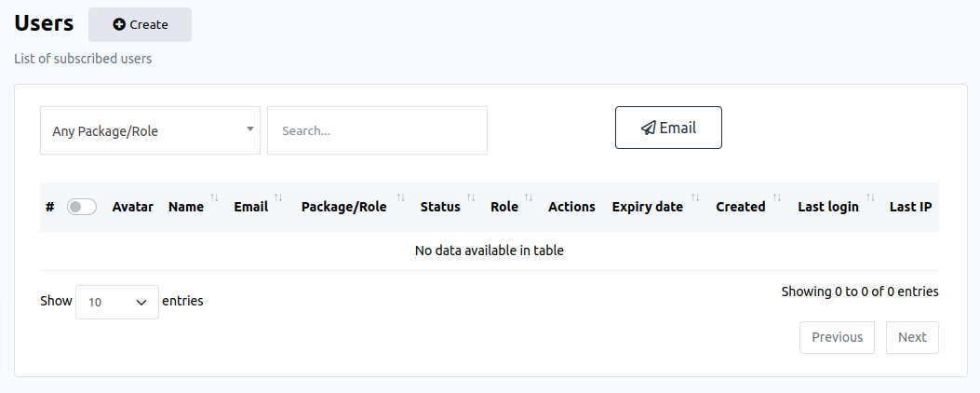Viewport: 980px width, 393px height.
Task: Click the sort arrows beside Name column
Action: click(x=214, y=197)
